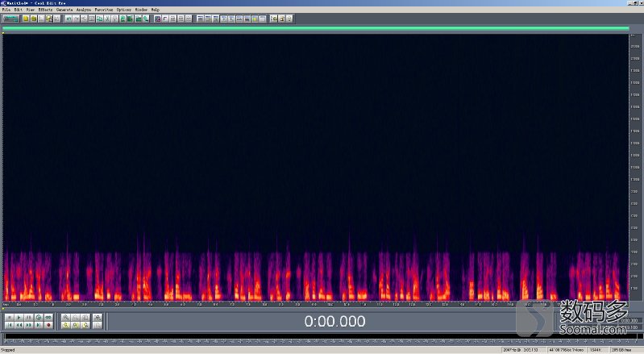
Task: Open the Help menu
Action: coord(155,10)
